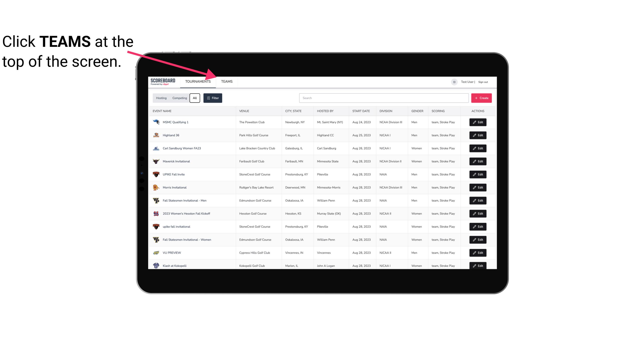Click the TEAMS navigation tab

point(226,81)
